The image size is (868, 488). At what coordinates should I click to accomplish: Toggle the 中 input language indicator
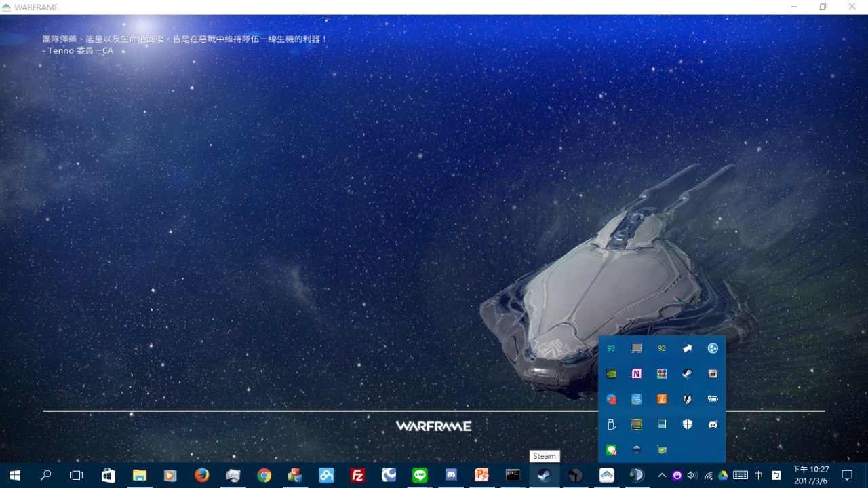coord(759,476)
